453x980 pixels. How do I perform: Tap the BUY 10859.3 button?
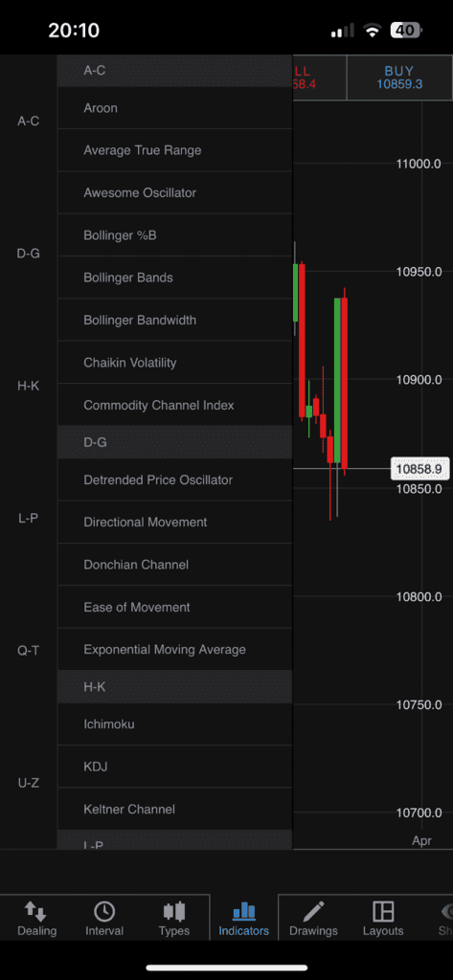coord(399,78)
